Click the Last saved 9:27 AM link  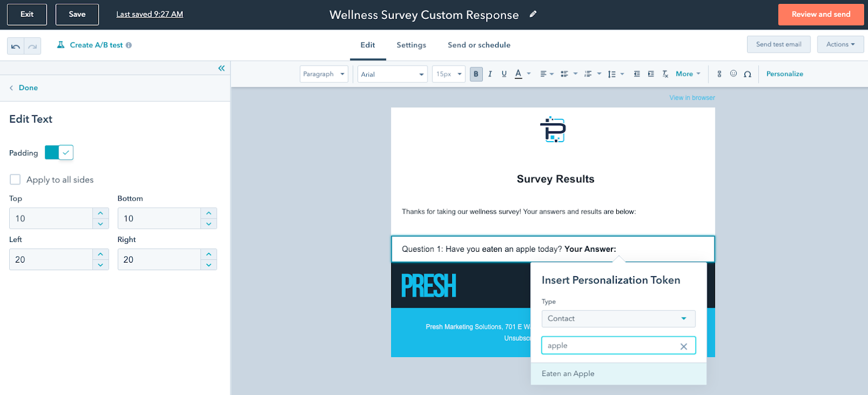point(150,15)
